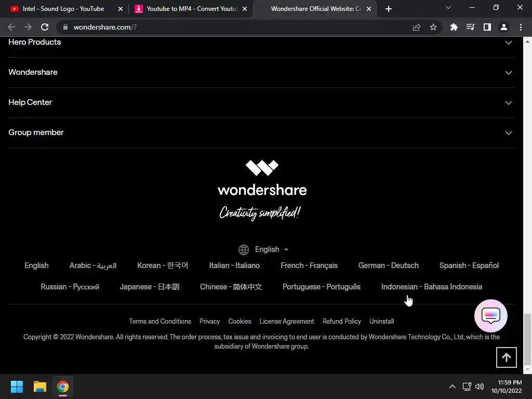This screenshot has height=399, width=532.
Task: Toggle the Chrome side panel icon
Action: coord(487,27)
